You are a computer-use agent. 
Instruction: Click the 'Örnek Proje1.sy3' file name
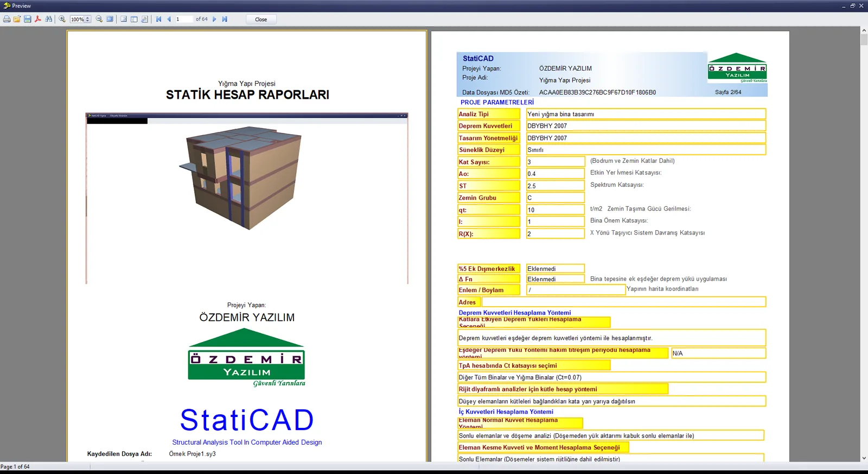192,454
